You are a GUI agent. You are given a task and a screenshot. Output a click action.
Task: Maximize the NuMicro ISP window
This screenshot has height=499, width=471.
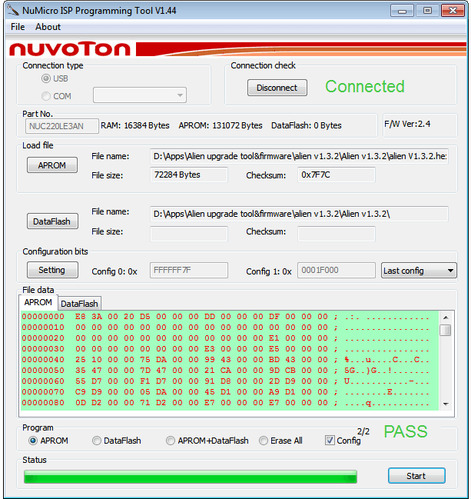pyautogui.click(x=427, y=11)
